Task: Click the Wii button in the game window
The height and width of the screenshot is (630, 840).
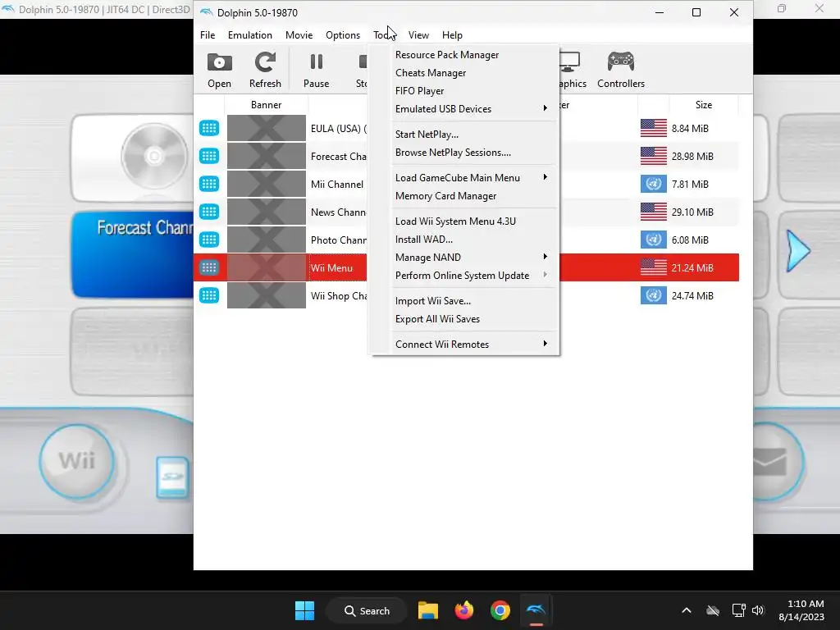Action: [x=76, y=461]
